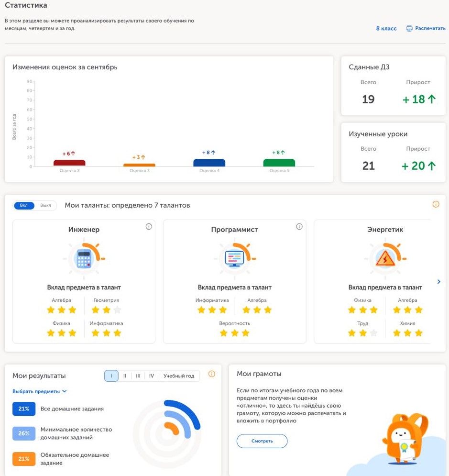Switch talents toggle to Выкл
Screen dimensions: 449x476
tap(45, 206)
